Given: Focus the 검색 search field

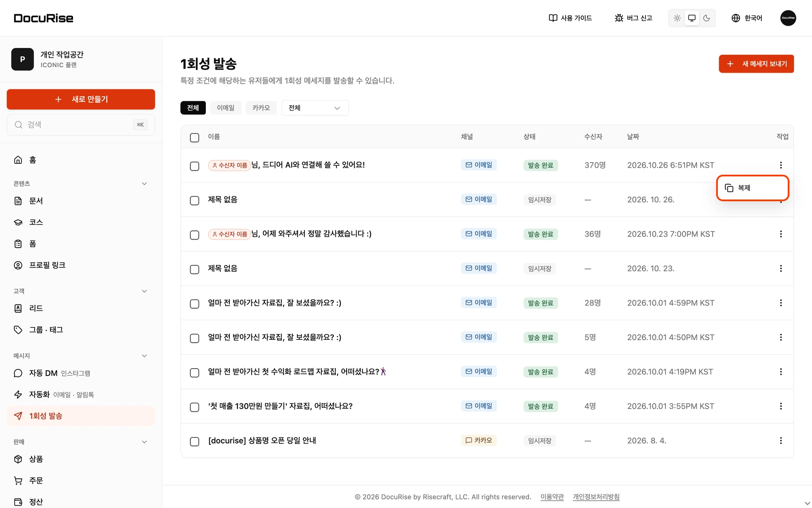Looking at the screenshot, I should pyautogui.click(x=81, y=125).
